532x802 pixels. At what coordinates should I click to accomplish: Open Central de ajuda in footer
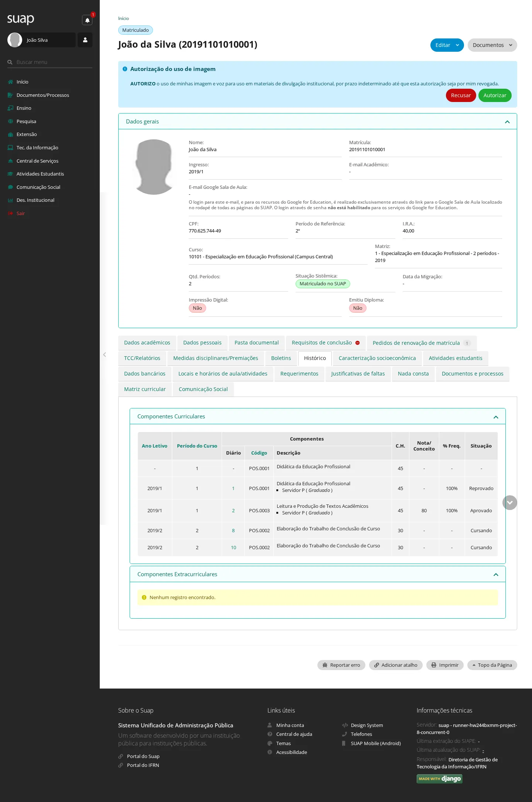294,734
